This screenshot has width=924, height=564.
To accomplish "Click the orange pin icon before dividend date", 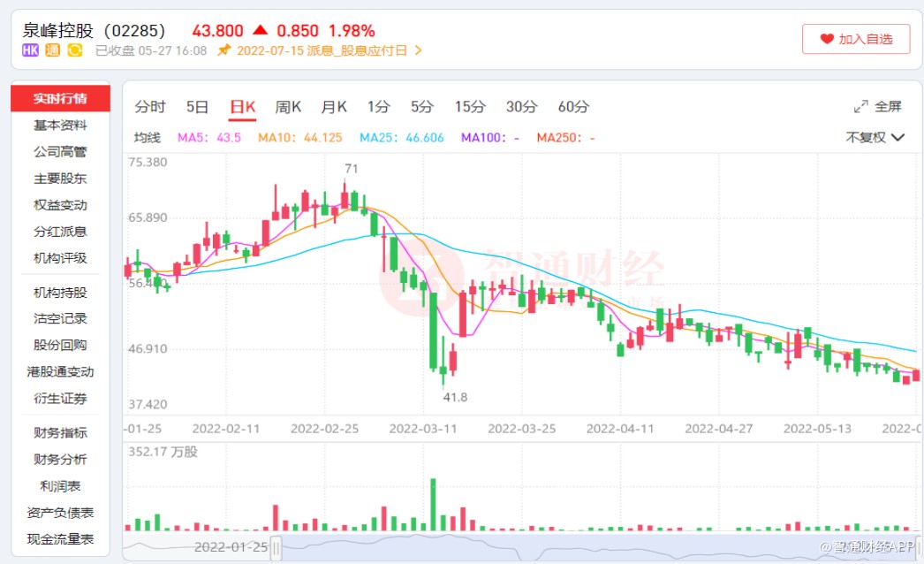I will coord(223,50).
